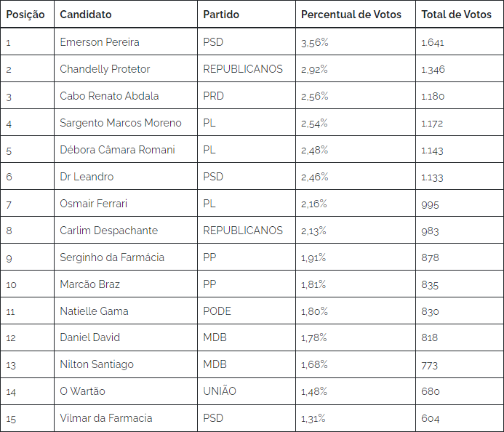Click on Cabo Renato Abdala
The height and width of the screenshot is (432, 504).
click(109, 96)
